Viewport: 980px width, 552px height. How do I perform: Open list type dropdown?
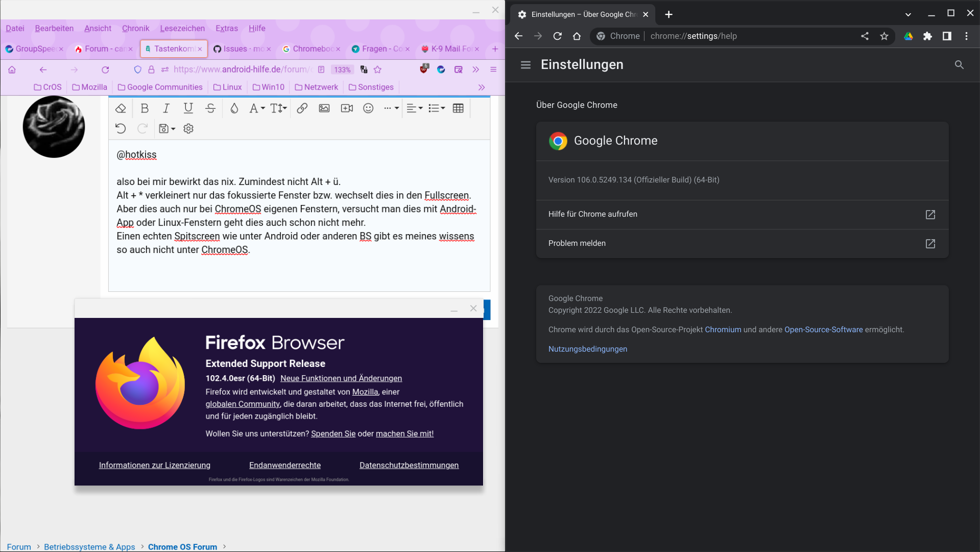pos(437,108)
